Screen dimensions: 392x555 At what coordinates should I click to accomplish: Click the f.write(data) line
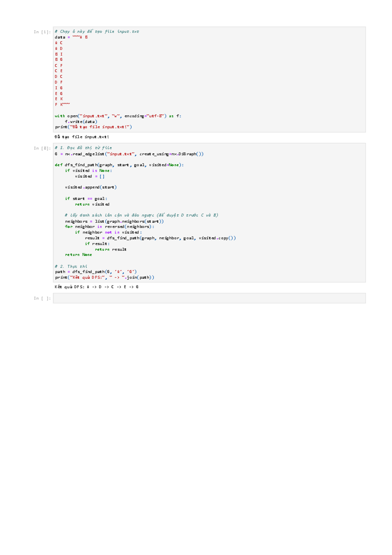81,122
